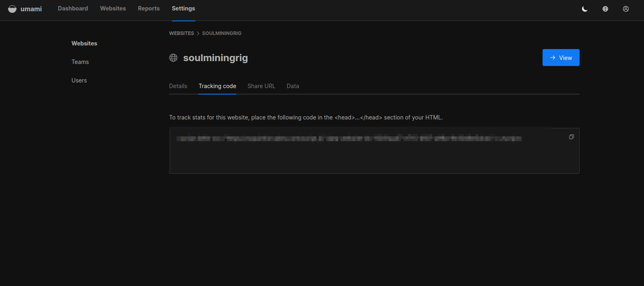Open the language globe menu
This screenshot has width=644, height=286.
pyautogui.click(x=605, y=9)
